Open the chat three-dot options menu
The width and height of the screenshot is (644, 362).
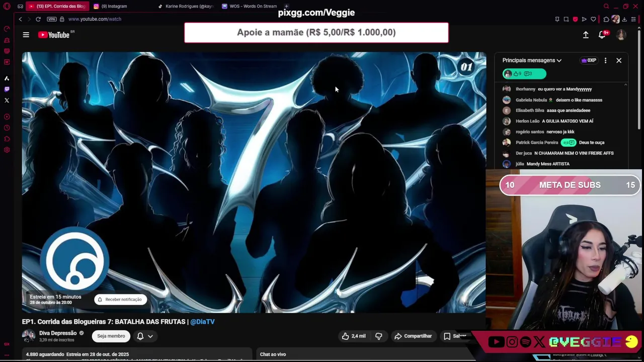point(605,60)
